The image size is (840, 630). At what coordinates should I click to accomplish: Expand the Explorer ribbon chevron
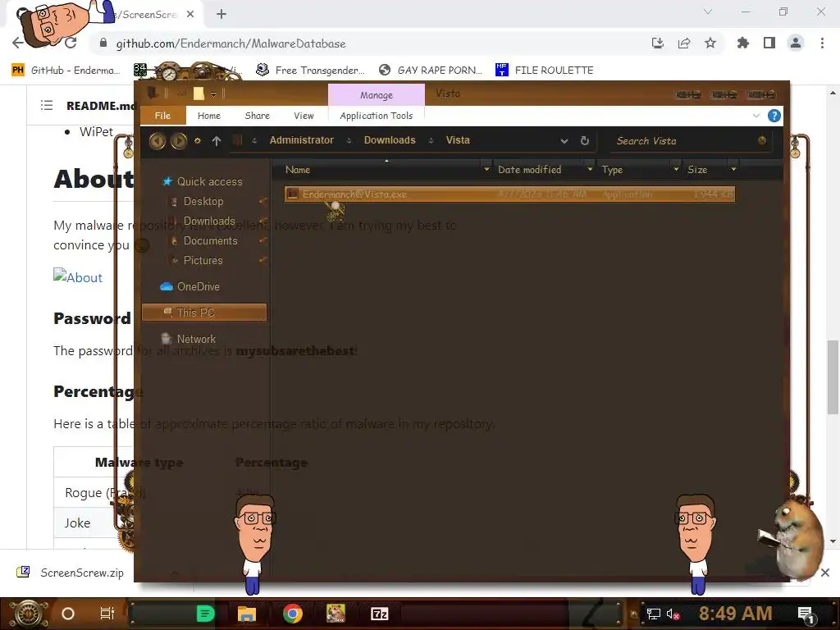coord(756,116)
